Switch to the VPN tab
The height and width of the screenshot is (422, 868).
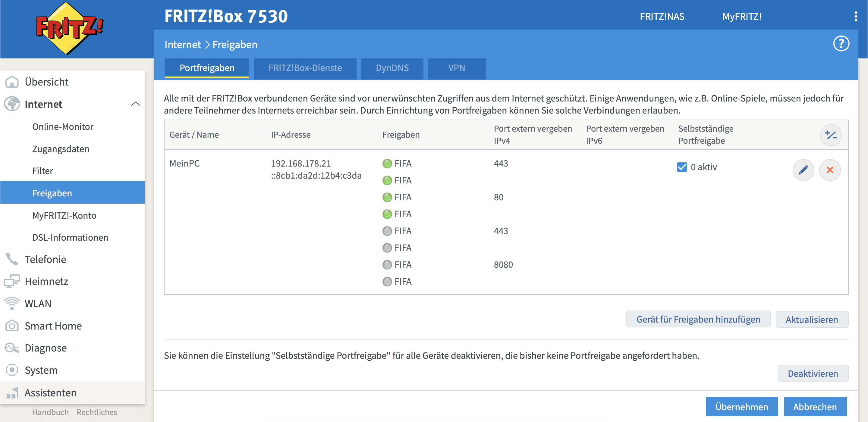coord(456,68)
